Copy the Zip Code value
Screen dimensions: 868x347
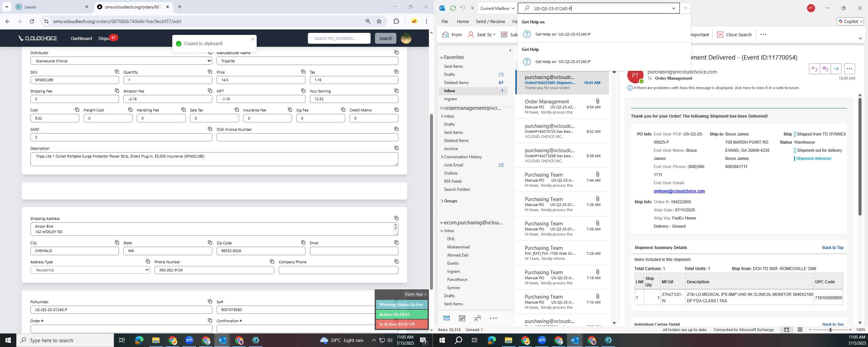tap(303, 242)
